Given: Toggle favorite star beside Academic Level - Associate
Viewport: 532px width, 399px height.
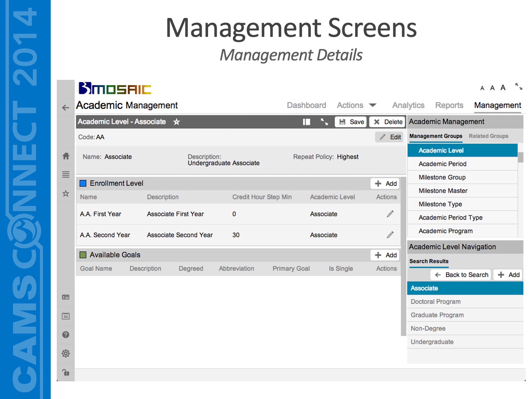Looking at the screenshot, I should pyautogui.click(x=177, y=122).
